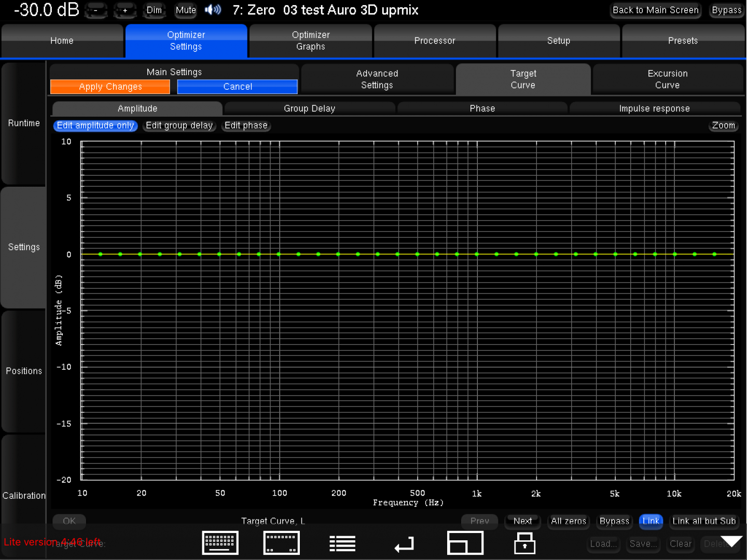747x560 pixels.
Task: Select Edit group delay mode
Action: 179,125
